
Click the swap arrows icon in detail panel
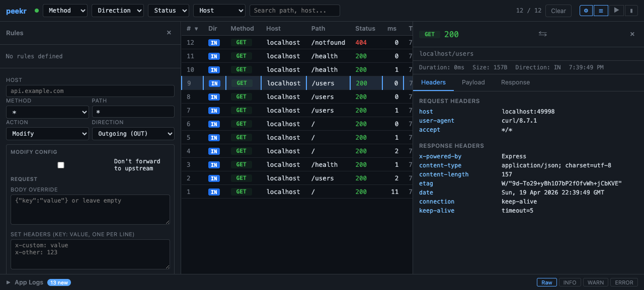[x=542, y=34]
